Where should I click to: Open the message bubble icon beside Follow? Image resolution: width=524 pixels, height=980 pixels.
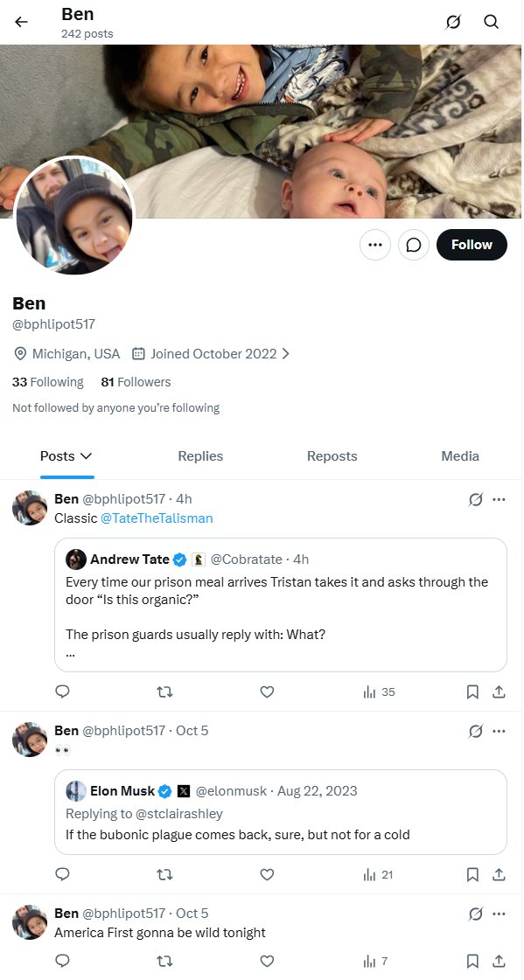[413, 245]
